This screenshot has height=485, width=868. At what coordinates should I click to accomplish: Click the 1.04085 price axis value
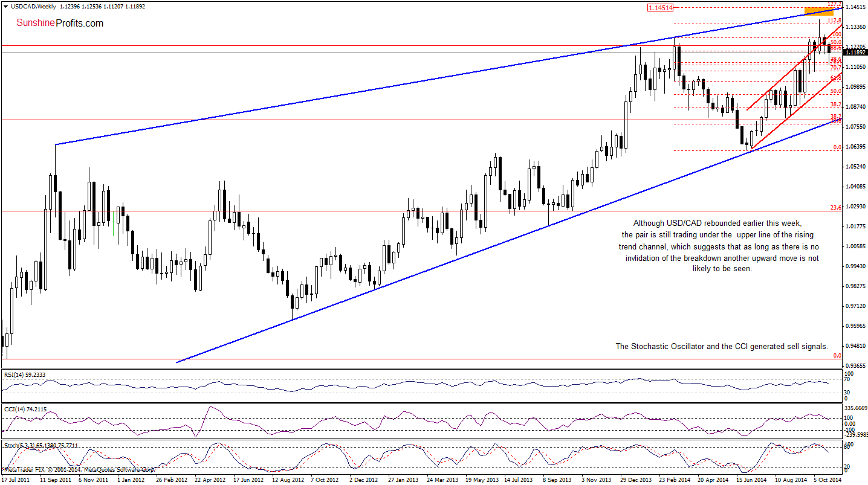click(x=855, y=187)
